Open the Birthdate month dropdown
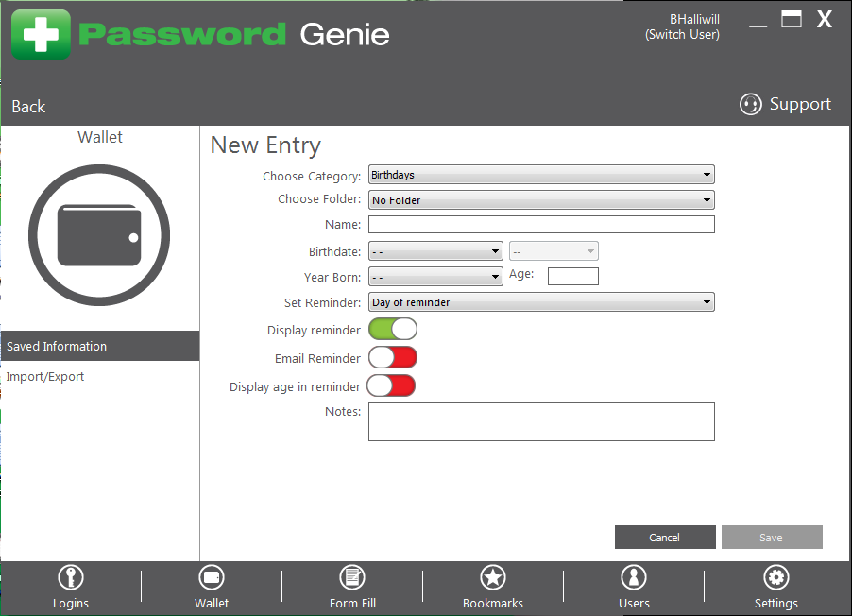Image resolution: width=852 pixels, height=616 pixels. pos(435,251)
